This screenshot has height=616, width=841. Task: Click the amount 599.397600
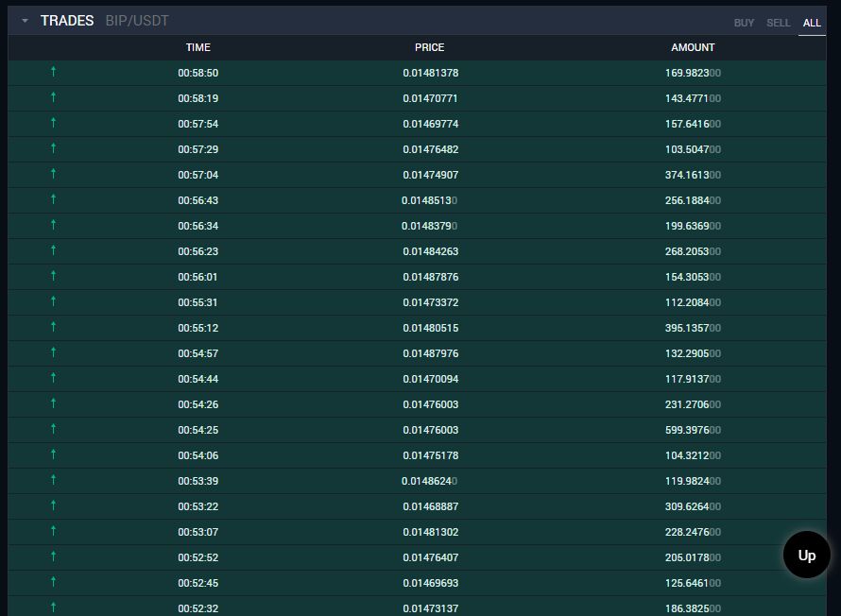coord(693,430)
